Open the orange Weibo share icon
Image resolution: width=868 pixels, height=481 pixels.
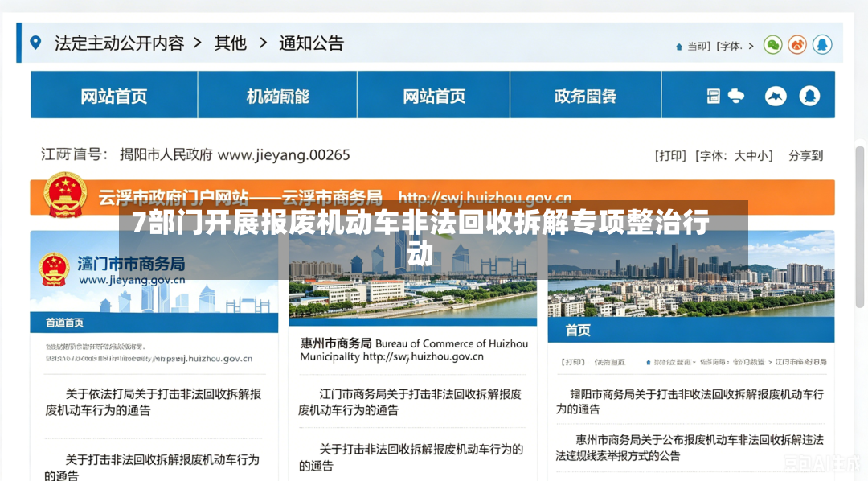coord(797,45)
